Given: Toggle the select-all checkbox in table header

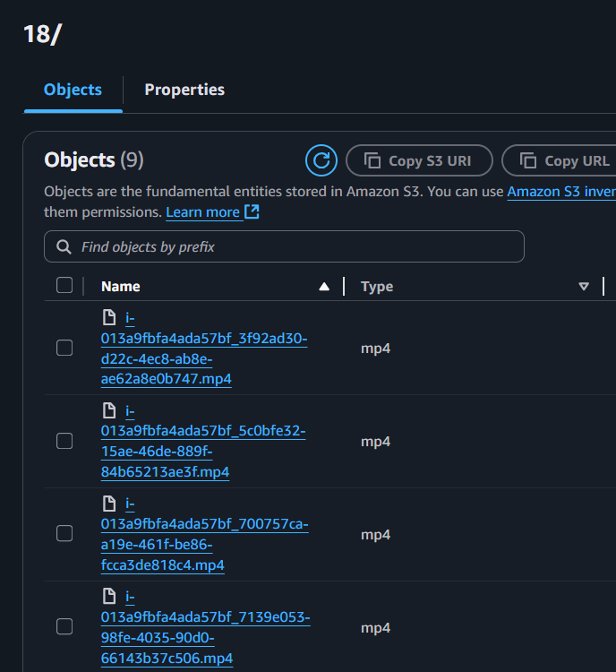Looking at the screenshot, I should pos(64,285).
